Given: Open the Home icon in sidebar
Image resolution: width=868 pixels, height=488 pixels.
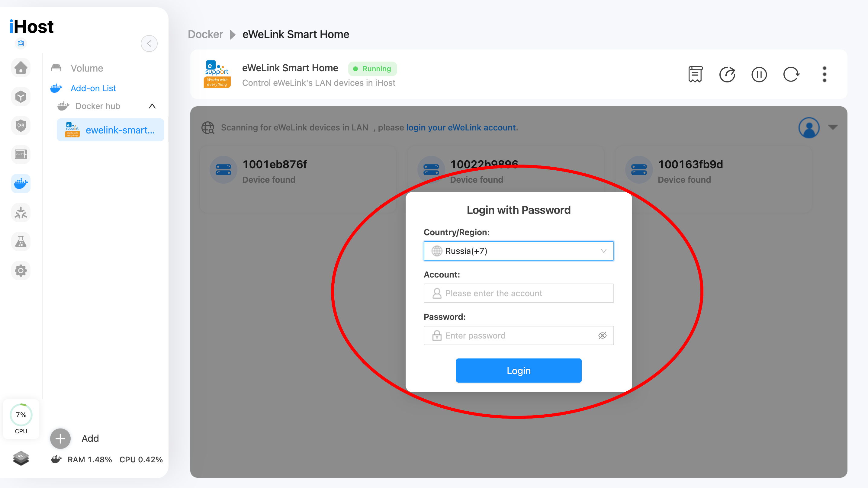Looking at the screenshot, I should pyautogui.click(x=21, y=68).
